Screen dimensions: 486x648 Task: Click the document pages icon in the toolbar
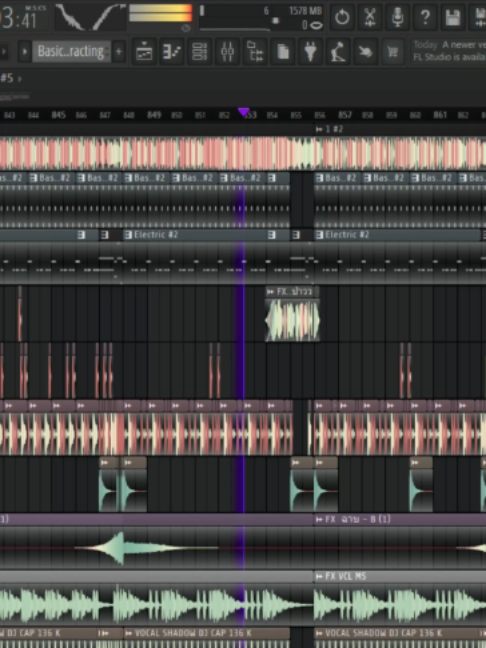283,52
